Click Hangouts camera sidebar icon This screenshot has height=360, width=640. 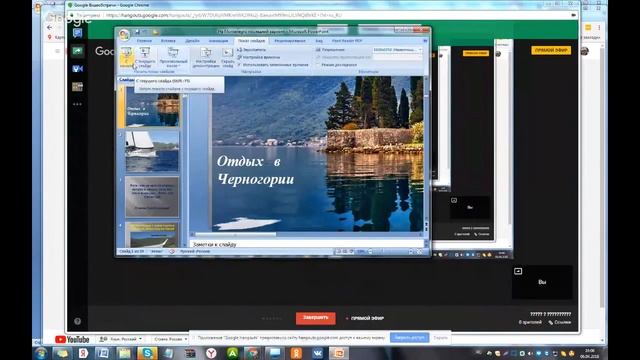[x=77, y=69]
